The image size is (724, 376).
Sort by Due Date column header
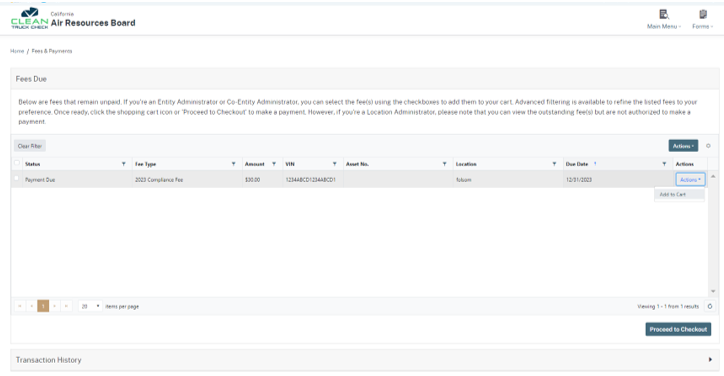(577, 164)
